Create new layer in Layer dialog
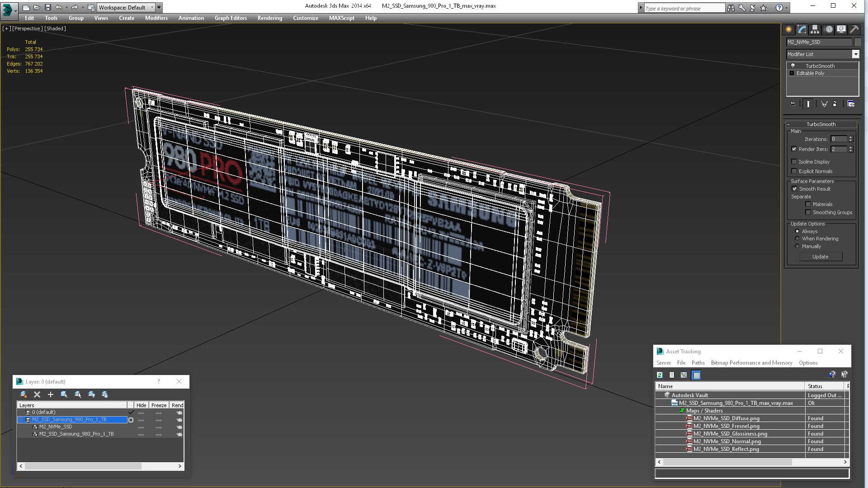868x488 pixels. point(24,394)
